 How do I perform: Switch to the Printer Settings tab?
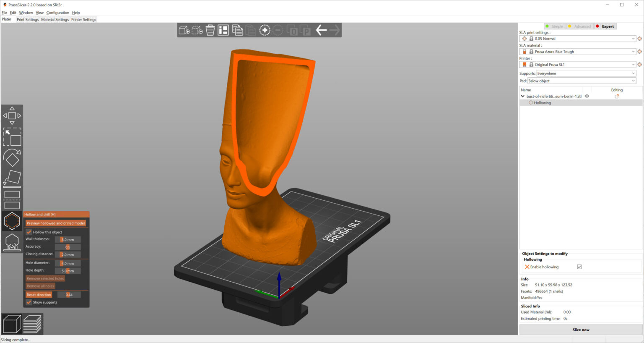pos(83,19)
